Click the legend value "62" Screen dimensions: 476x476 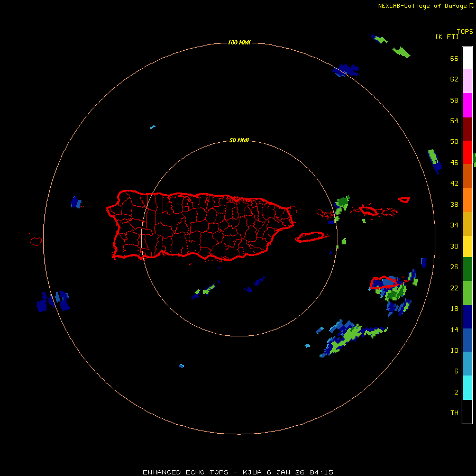click(454, 79)
